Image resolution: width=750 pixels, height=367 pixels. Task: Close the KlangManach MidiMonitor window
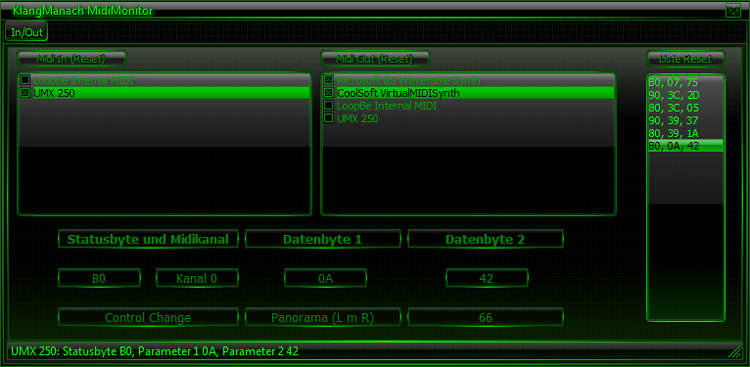tap(732, 11)
